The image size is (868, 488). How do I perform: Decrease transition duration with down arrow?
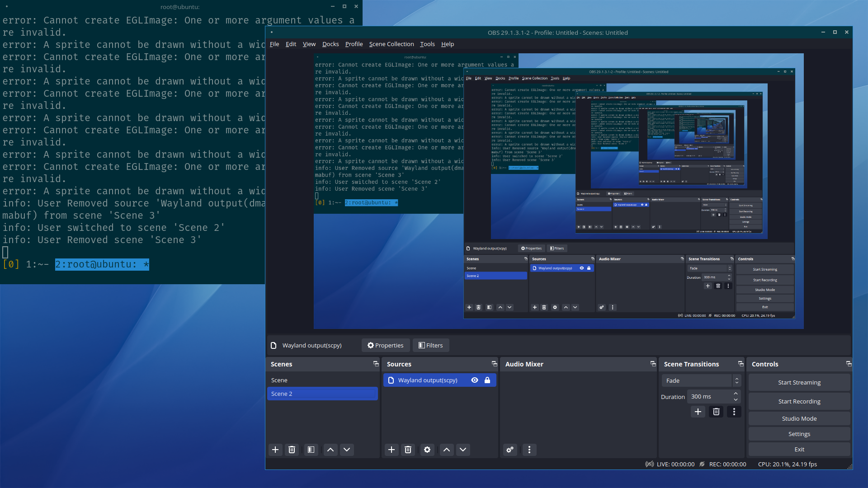[x=736, y=399]
